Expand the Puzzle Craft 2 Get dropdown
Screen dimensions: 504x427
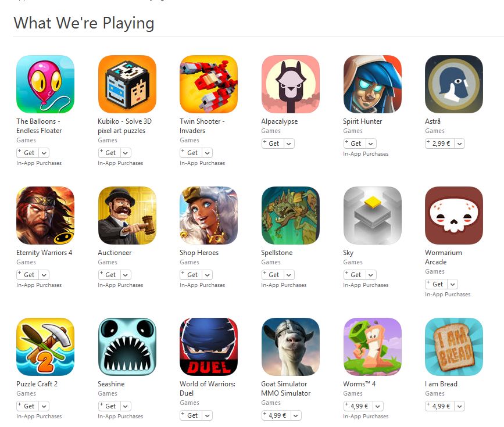(44, 406)
